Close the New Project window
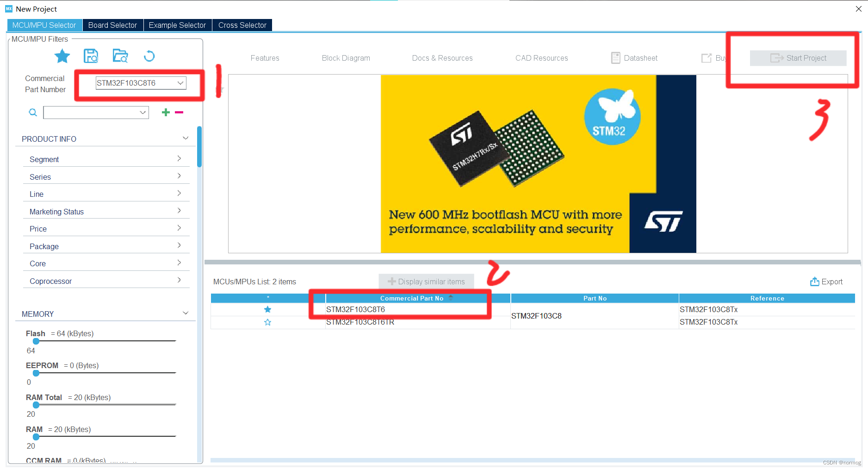The height and width of the screenshot is (470, 868). 858,9
